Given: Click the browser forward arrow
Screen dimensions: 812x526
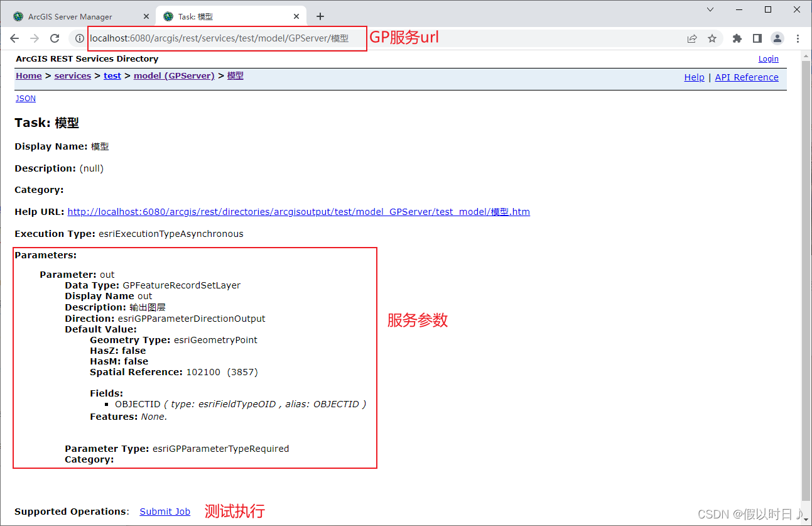Looking at the screenshot, I should (35, 38).
